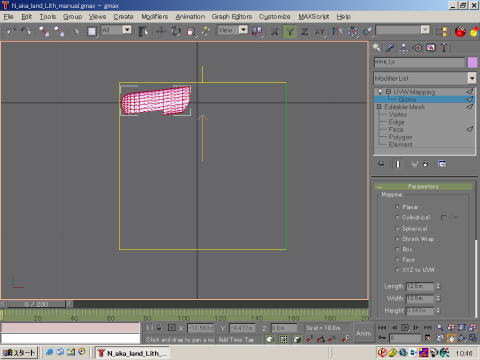Switch to the Modify command panel

click(390, 48)
